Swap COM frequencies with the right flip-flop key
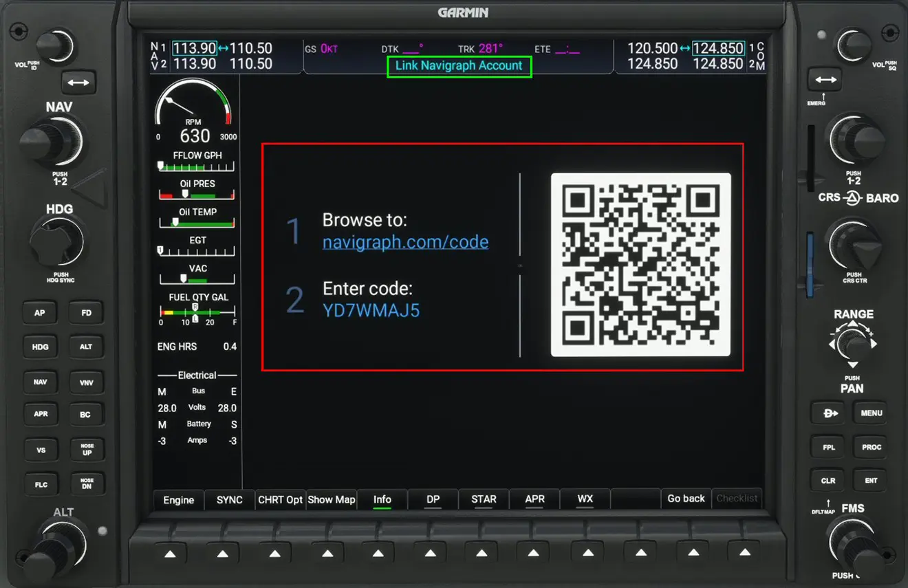The width and height of the screenshot is (908, 588). 825,80
